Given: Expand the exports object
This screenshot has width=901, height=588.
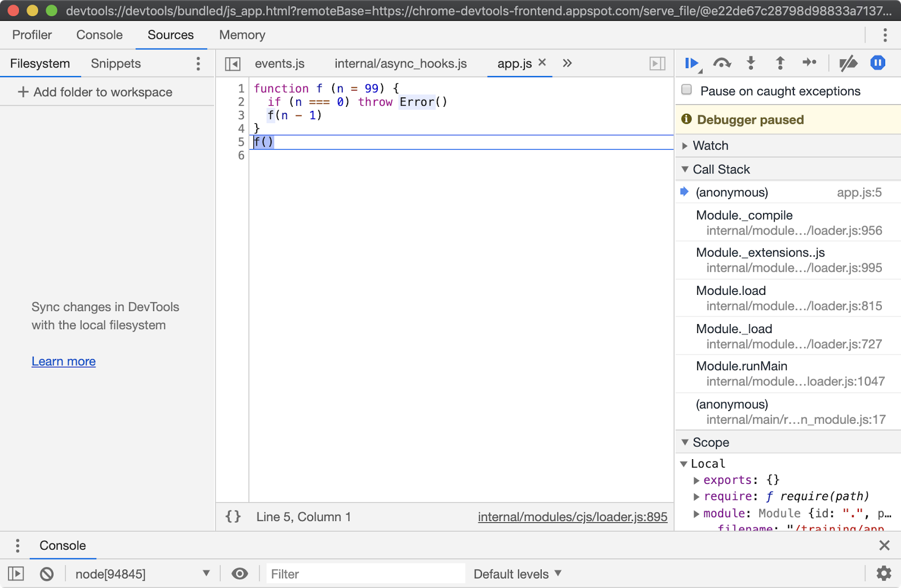Looking at the screenshot, I should pos(697,480).
